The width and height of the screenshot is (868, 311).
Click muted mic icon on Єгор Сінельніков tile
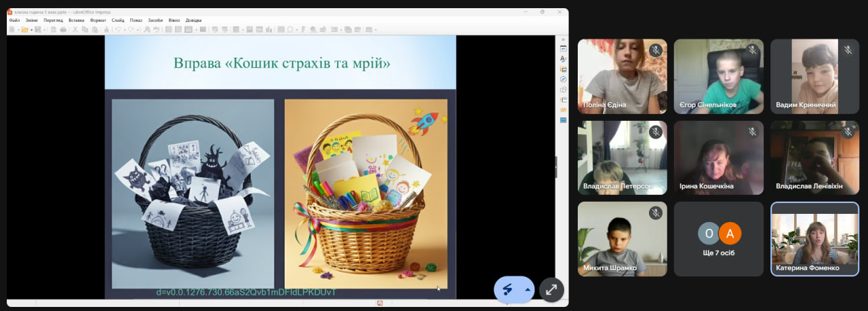[751, 50]
